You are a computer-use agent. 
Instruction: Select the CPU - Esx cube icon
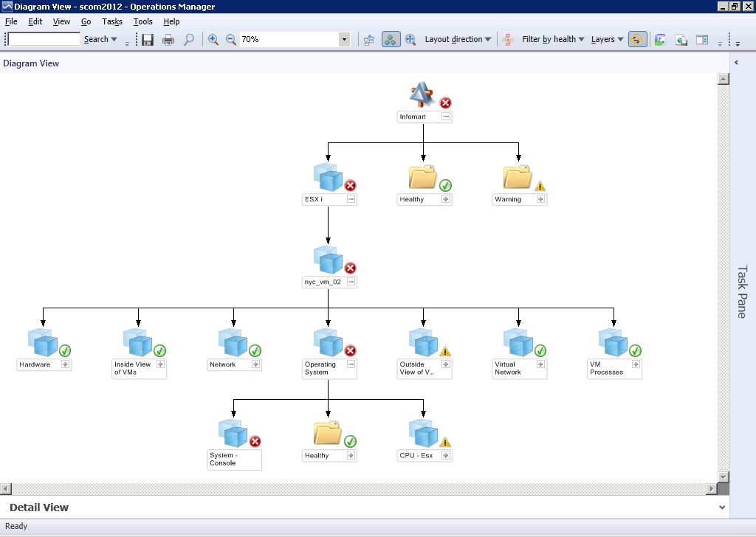[423, 434]
